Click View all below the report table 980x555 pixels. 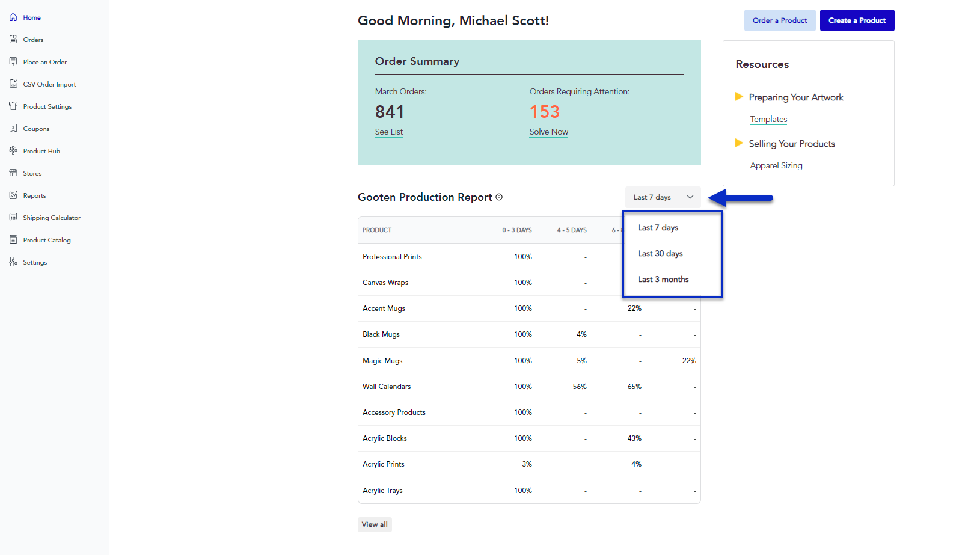pos(375,524)
